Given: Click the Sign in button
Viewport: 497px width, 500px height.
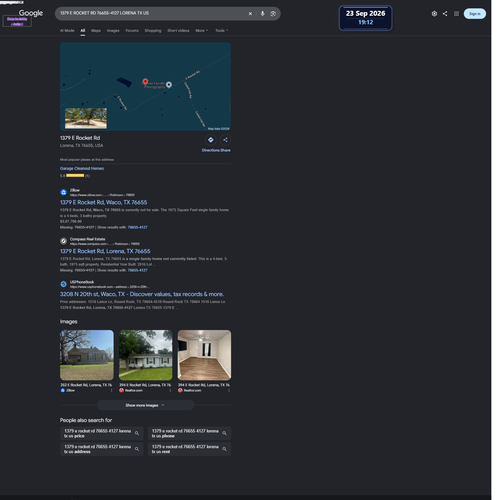Looking at the screenshot, I should [x=475, y=14].
